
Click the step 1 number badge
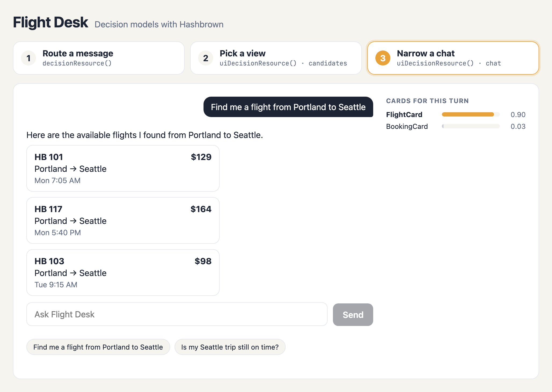[x=28, y=58]
